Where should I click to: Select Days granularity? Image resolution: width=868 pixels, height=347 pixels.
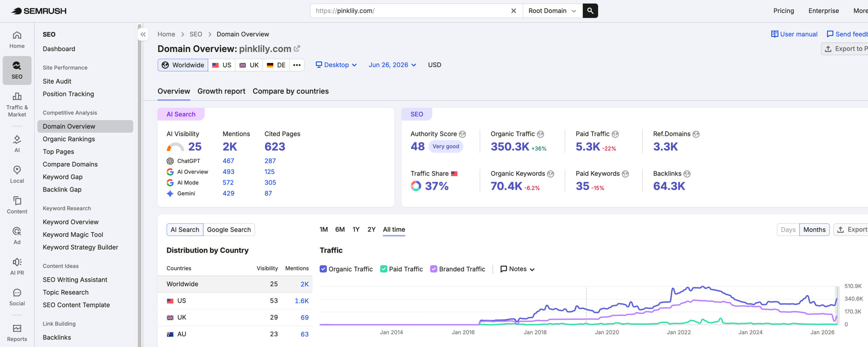[788, 230]
